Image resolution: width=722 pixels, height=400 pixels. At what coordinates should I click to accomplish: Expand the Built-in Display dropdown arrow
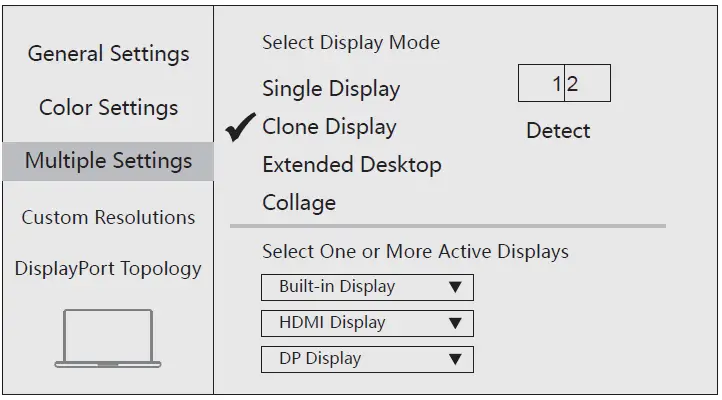(x=455, y=287)
